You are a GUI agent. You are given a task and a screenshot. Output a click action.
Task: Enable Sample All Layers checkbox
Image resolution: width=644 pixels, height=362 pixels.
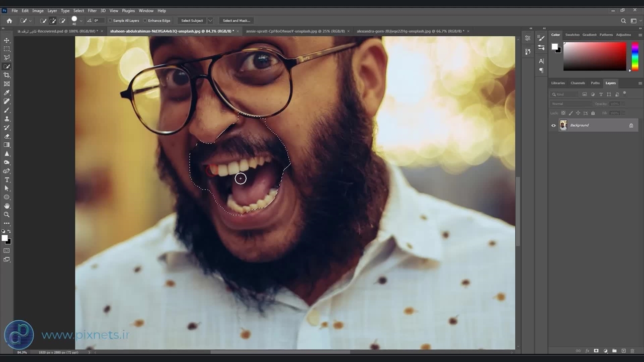click(110, 21)
